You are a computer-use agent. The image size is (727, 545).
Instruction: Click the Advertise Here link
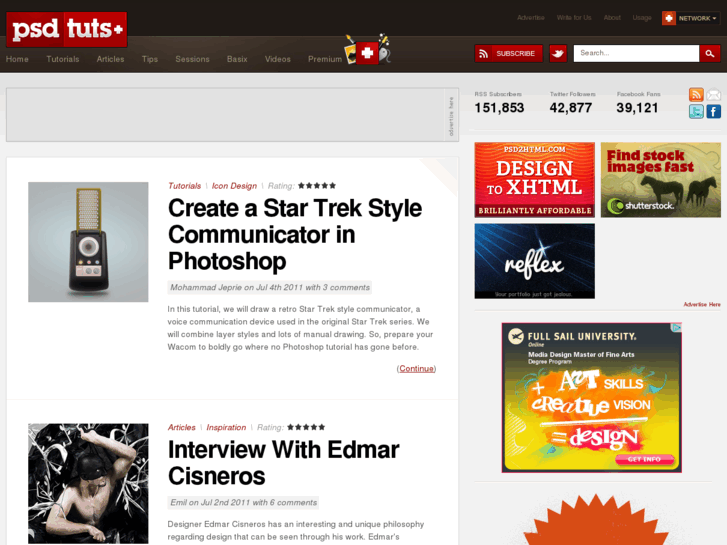pos(702,305)
